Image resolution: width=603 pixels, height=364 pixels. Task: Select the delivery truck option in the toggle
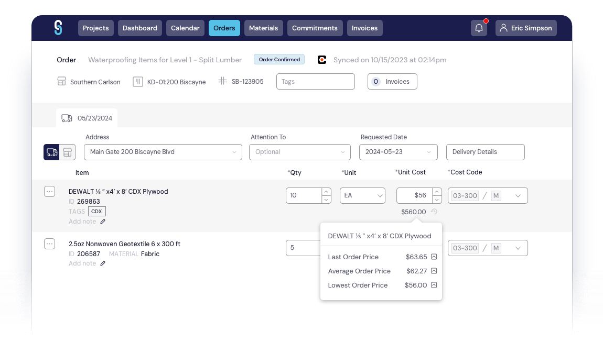point(52,152)
